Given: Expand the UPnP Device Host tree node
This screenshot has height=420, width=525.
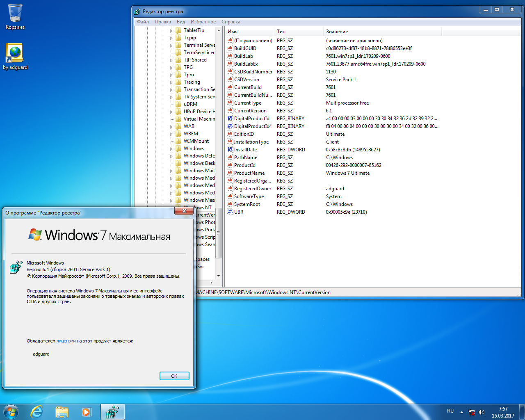Looking at the screenshot, I should [x=171, y=112].
